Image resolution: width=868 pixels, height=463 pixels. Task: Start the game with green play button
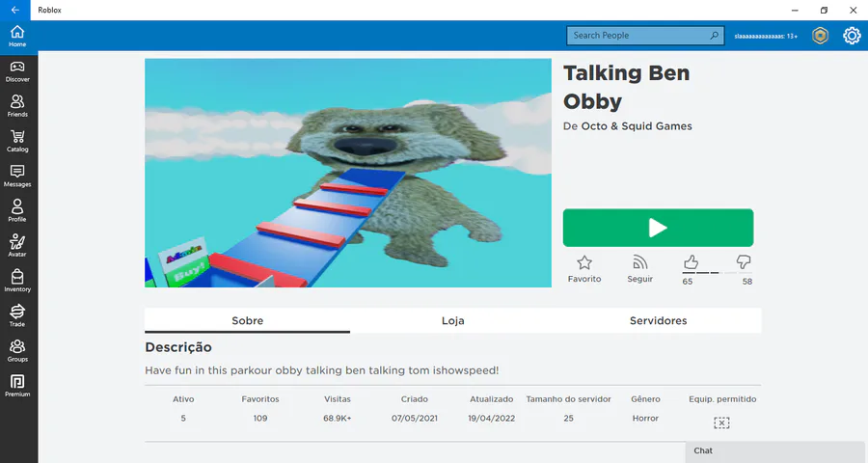(x=658, y=228)
